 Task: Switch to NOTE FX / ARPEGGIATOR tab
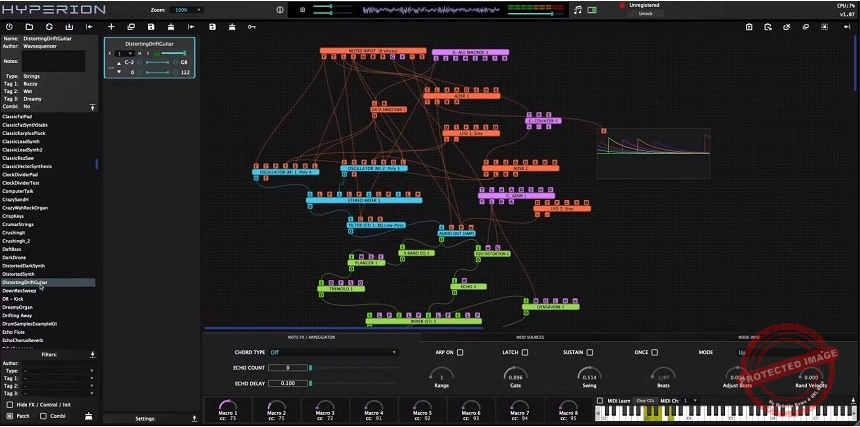tap(311, 337)
